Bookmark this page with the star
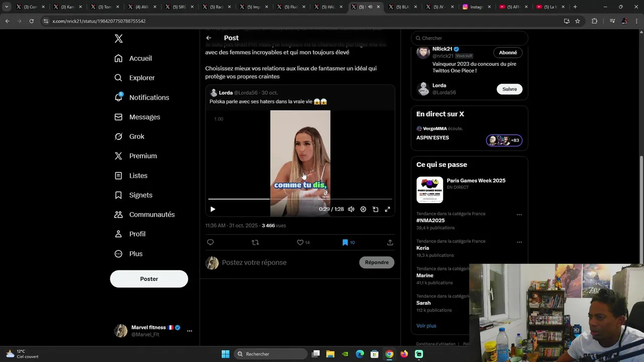 tap(578, 21)
